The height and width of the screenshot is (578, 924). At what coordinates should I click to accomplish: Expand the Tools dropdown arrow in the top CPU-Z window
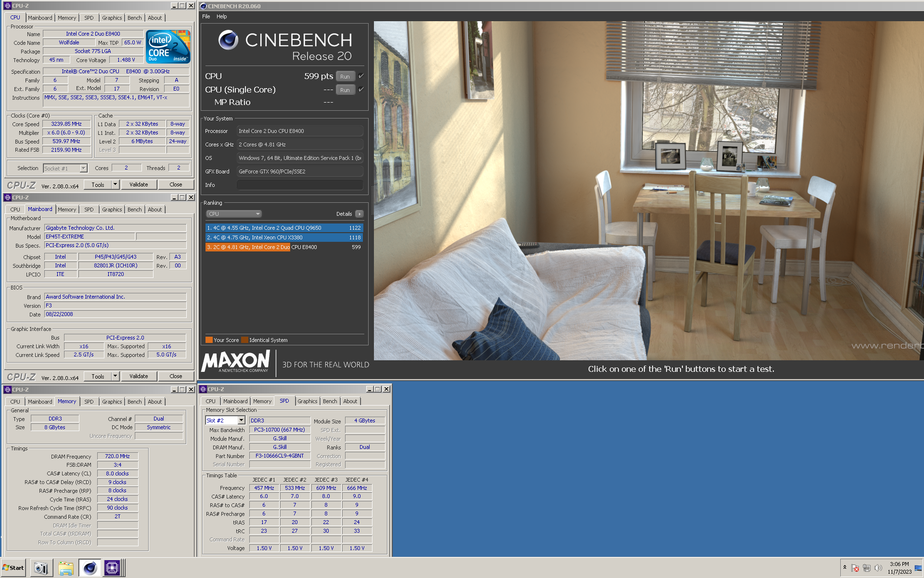point(115,184)
